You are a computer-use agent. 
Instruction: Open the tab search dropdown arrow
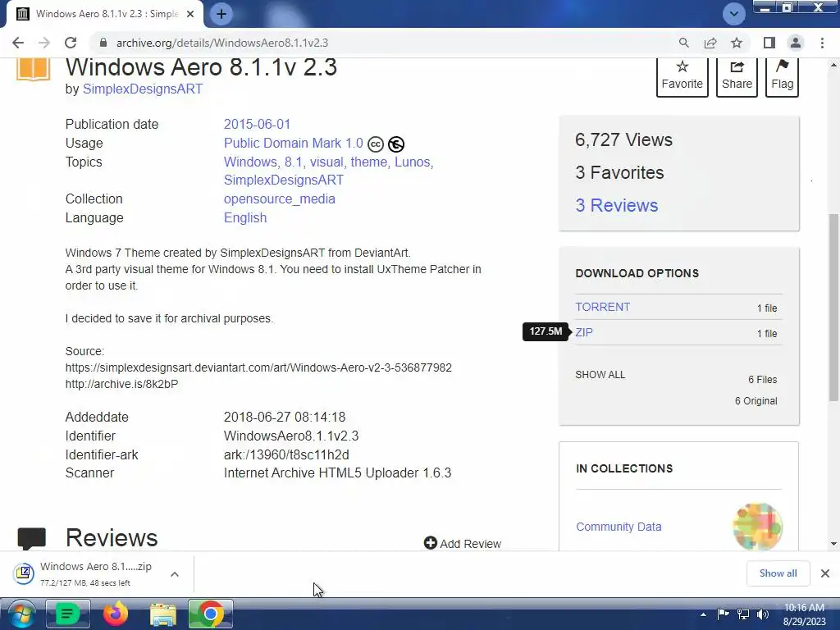[x=734, y=14]
